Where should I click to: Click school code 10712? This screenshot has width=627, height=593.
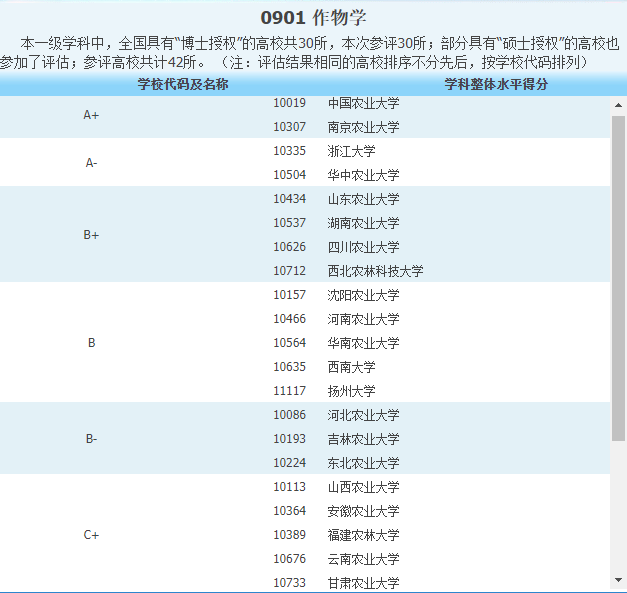click(x=290, y=271)
